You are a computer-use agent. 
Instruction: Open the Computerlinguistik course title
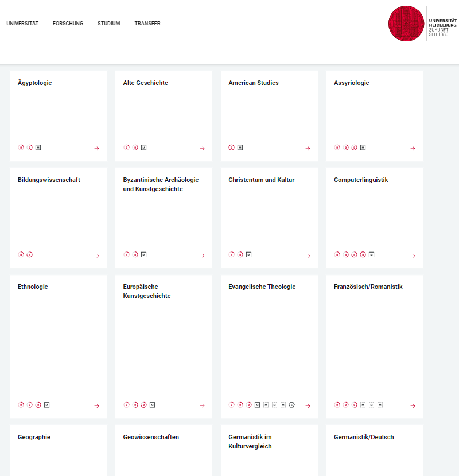pos(361,180)
